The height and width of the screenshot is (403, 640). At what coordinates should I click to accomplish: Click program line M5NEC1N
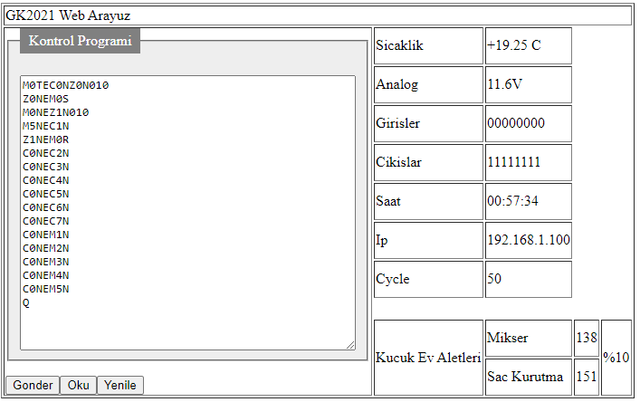click(x=46, y=126)
